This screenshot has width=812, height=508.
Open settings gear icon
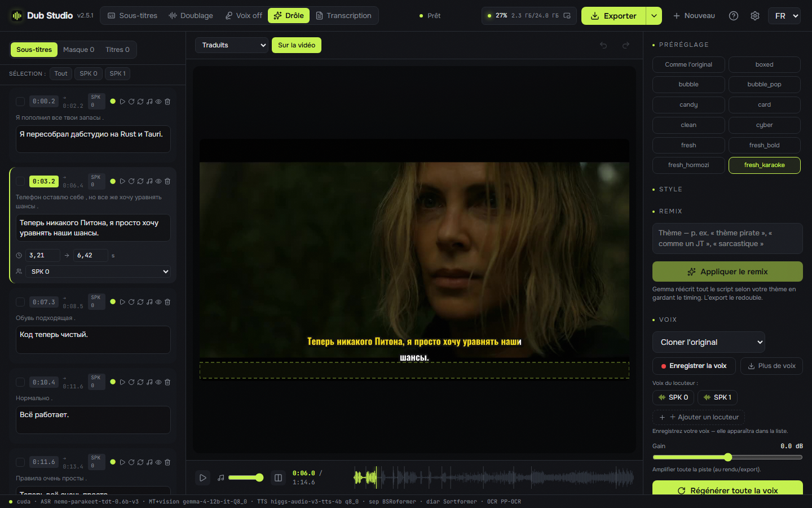click(755, 16)
